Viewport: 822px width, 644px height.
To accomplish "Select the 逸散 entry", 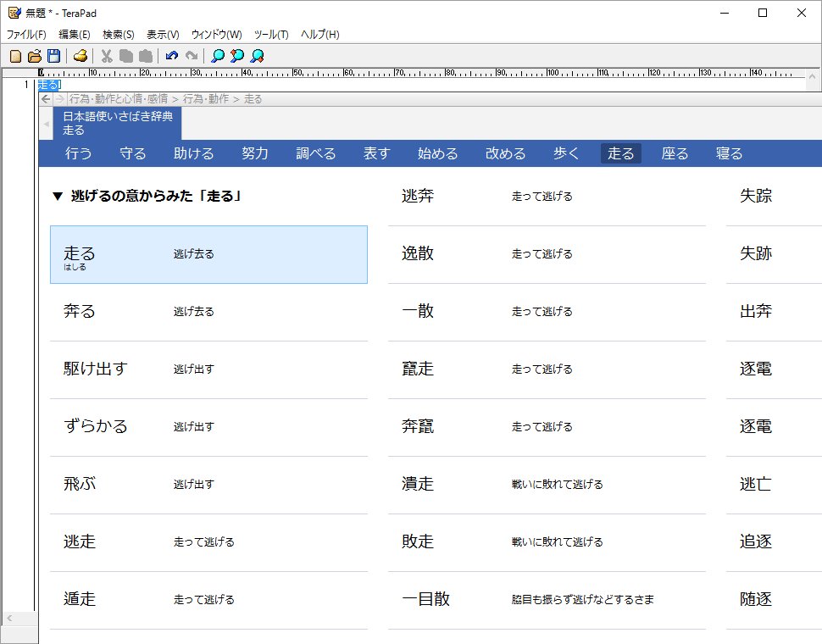I will 547,255.
